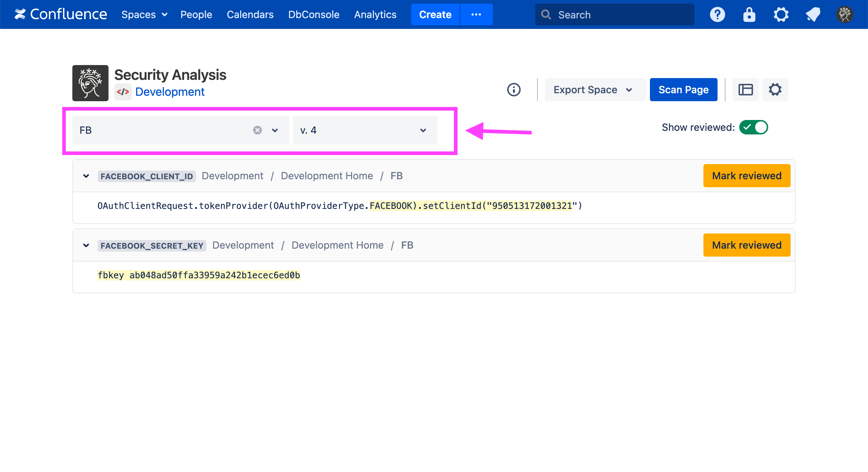Open the help question mark icon

pos(717,15)
